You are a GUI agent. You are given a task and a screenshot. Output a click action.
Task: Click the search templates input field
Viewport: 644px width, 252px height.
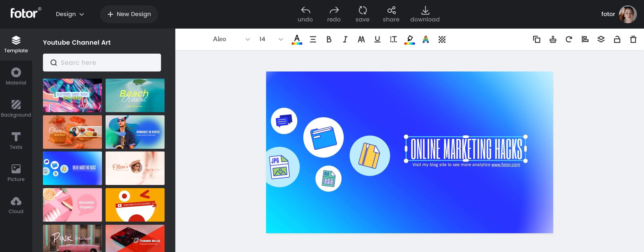[102, 62]
